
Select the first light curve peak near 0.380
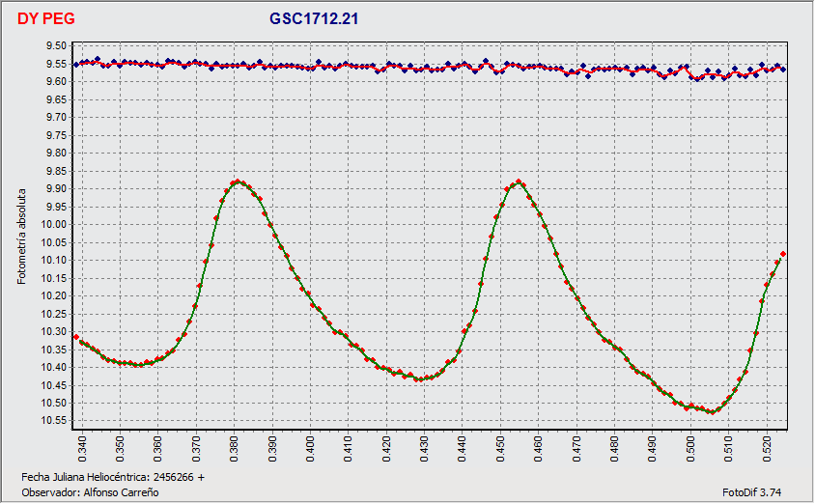click(237, 182)
